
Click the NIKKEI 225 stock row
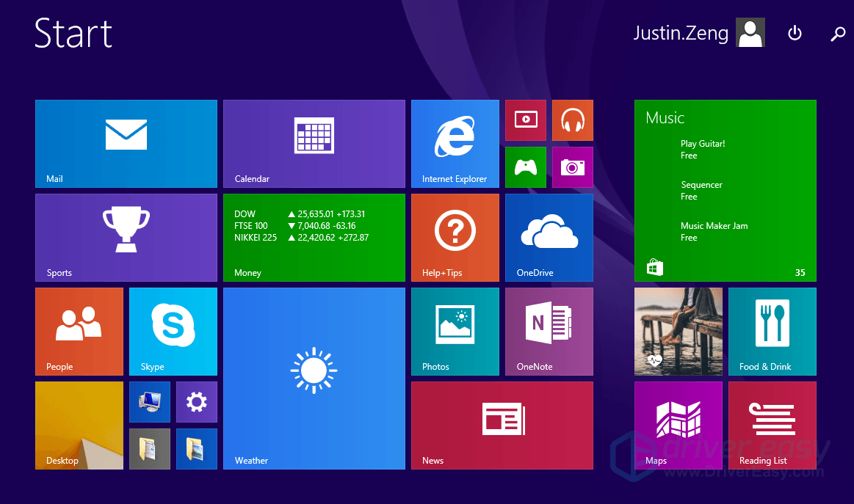click(301, 238)
